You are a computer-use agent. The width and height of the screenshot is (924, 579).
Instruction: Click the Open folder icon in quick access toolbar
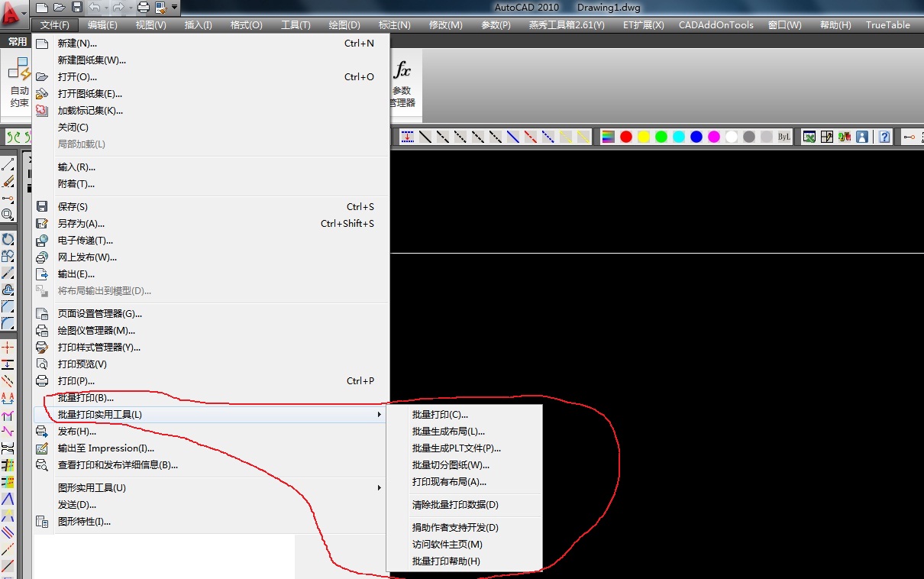coord(60,8)
